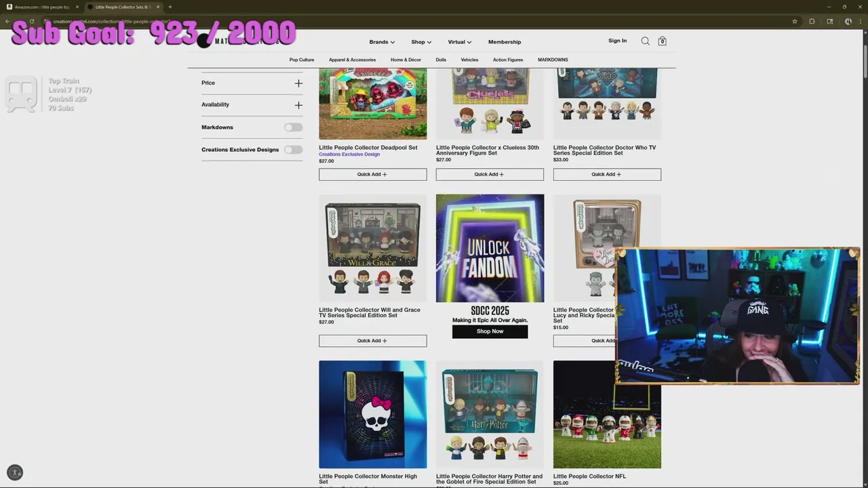Click the accessibility widget icon

coord(15,472)
